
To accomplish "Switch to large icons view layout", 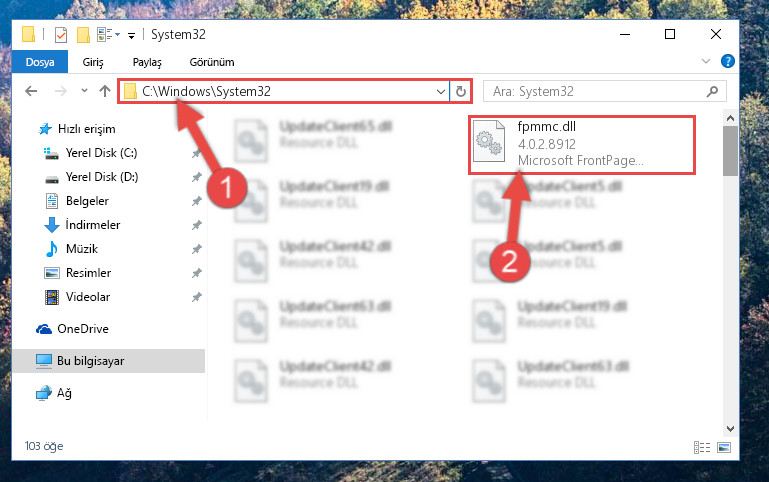I will [724, 447].
